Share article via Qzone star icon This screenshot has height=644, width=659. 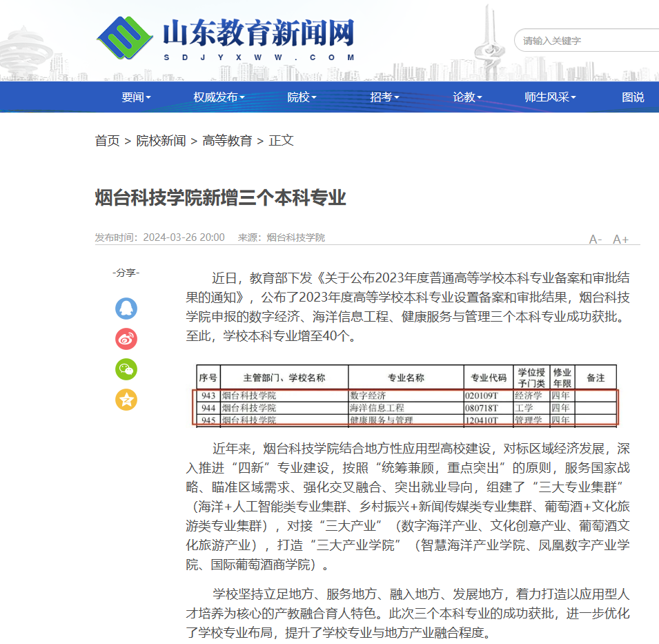click(126, 400)
